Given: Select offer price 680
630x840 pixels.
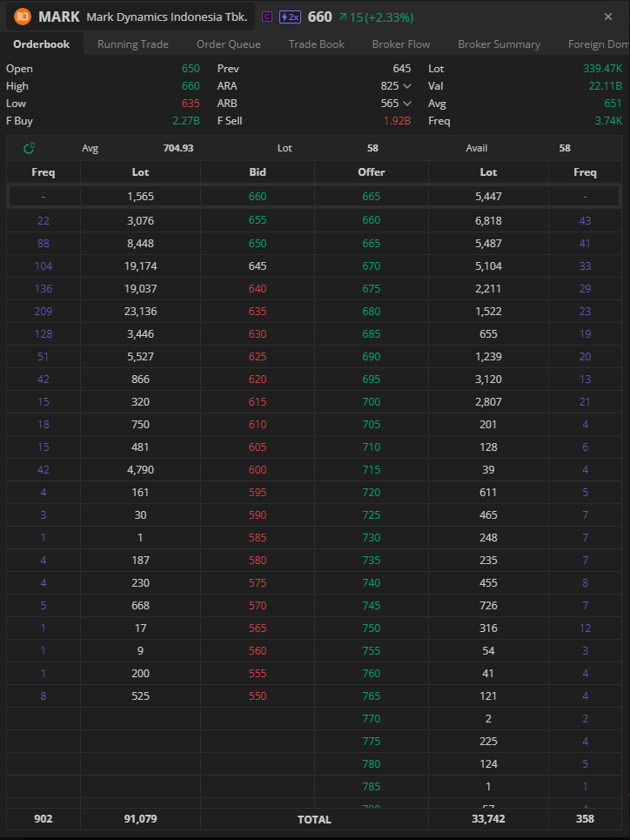Looking at the screenshot, I should (x=372, y=312).
